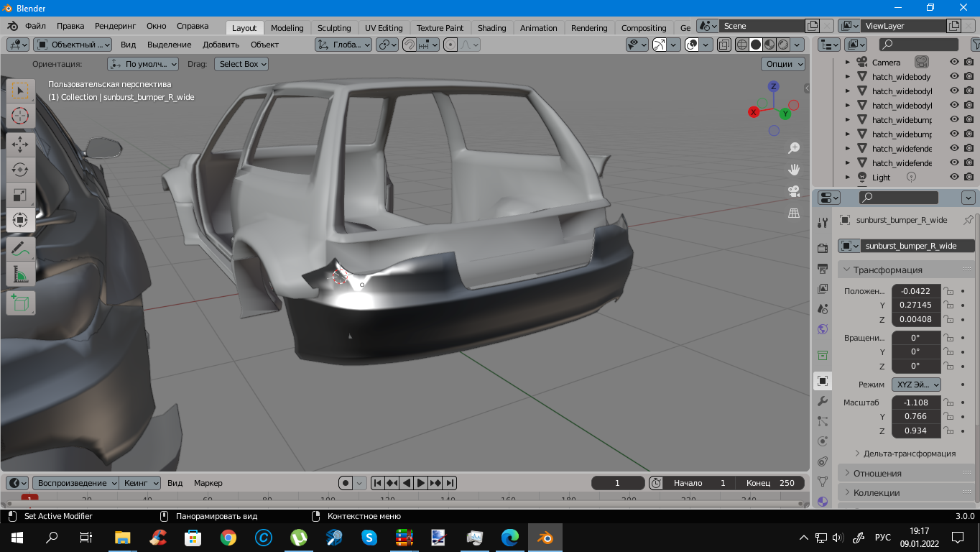980x552 pixels.
Task: Play the animation forward
Action: [x=421, y=483]
